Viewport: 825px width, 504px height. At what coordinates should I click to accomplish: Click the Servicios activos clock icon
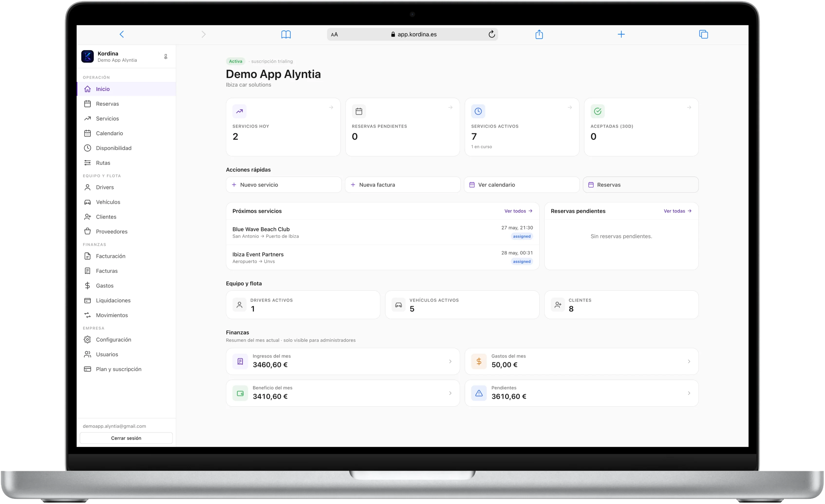pyautogui.click(x=478, y=111)
